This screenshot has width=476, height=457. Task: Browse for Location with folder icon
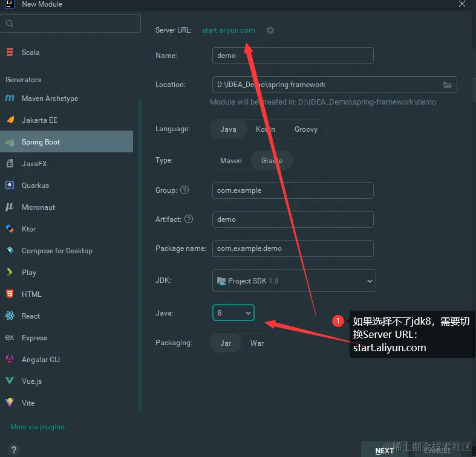[447, 85]
